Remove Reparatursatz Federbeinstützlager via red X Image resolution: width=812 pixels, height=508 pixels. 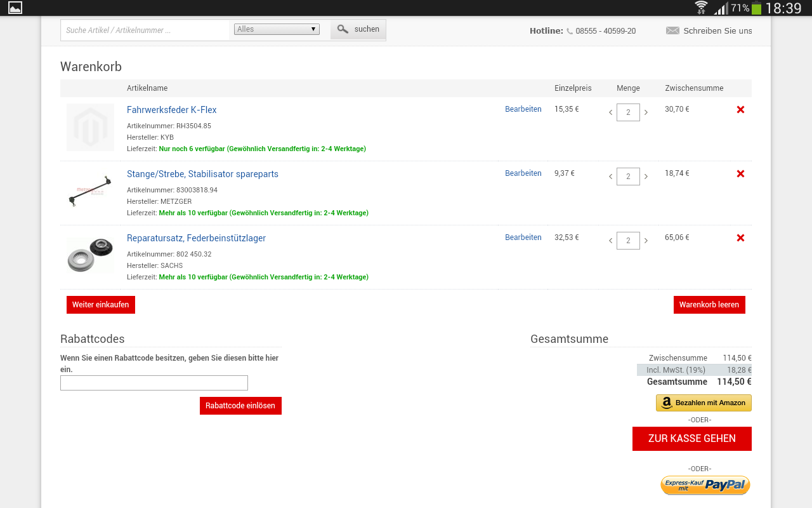click(740, 238)
